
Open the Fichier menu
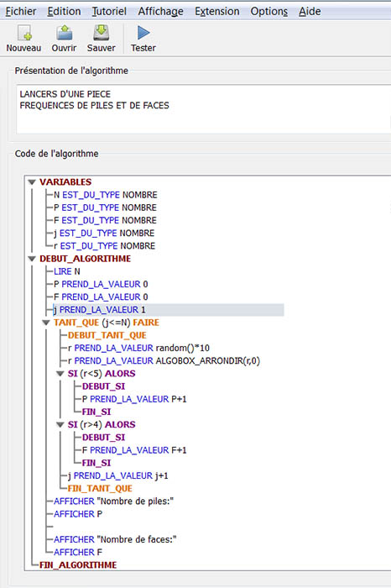(21, 11)
